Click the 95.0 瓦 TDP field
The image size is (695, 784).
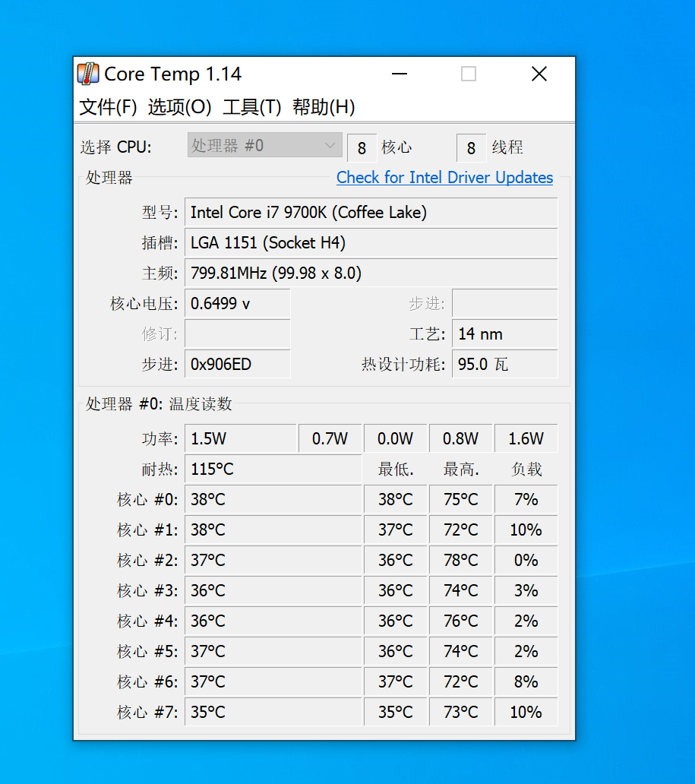click(x=504, y=364)
